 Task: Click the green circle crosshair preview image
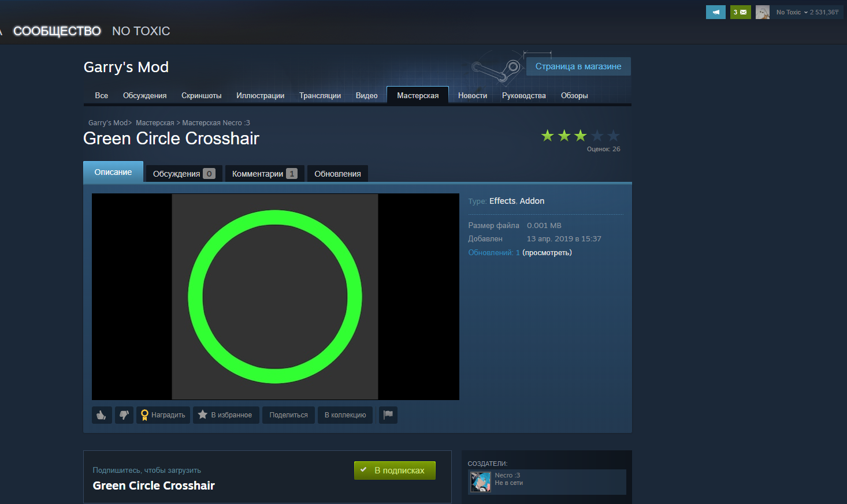[275, 297]
